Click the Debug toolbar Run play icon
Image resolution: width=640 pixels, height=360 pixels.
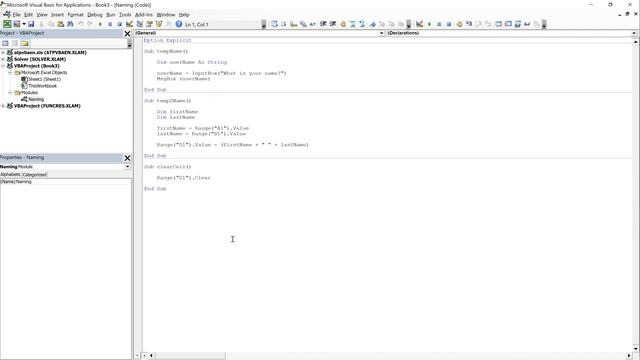429,24
